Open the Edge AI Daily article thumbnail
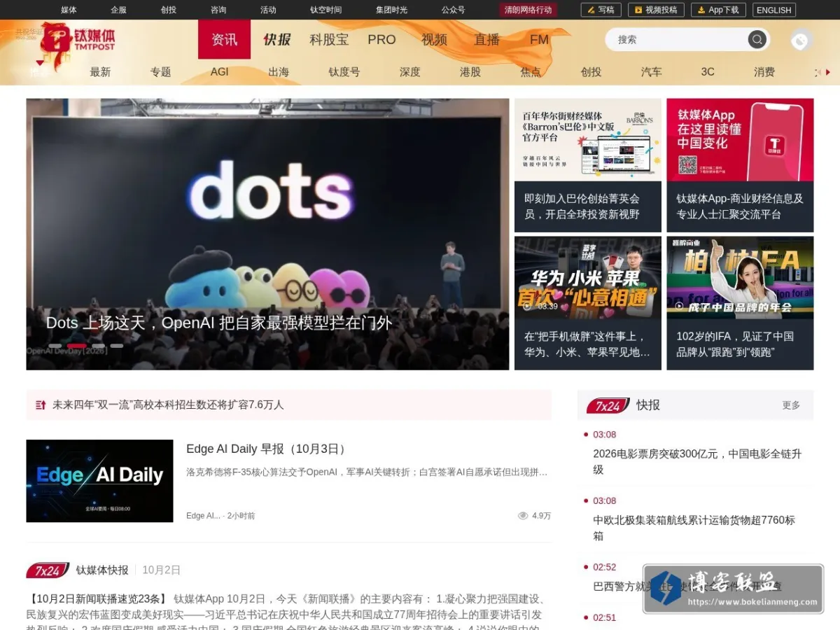This screenshot has height=630, width=840. click(99, 481)
